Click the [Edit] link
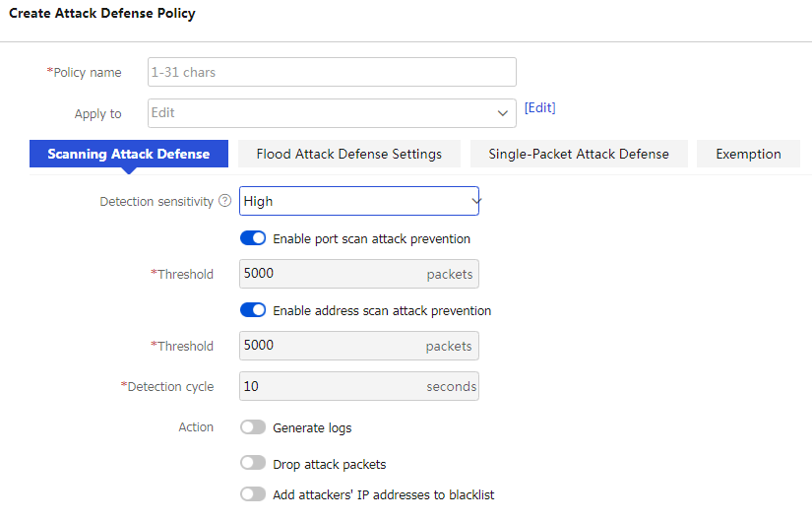This screenshot has height=521, width=812. click(539, 107)
